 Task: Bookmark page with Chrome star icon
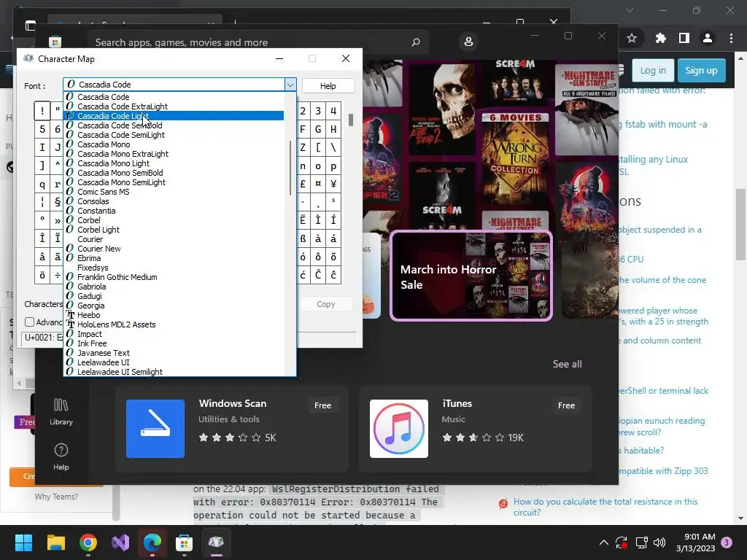point(632,38)
